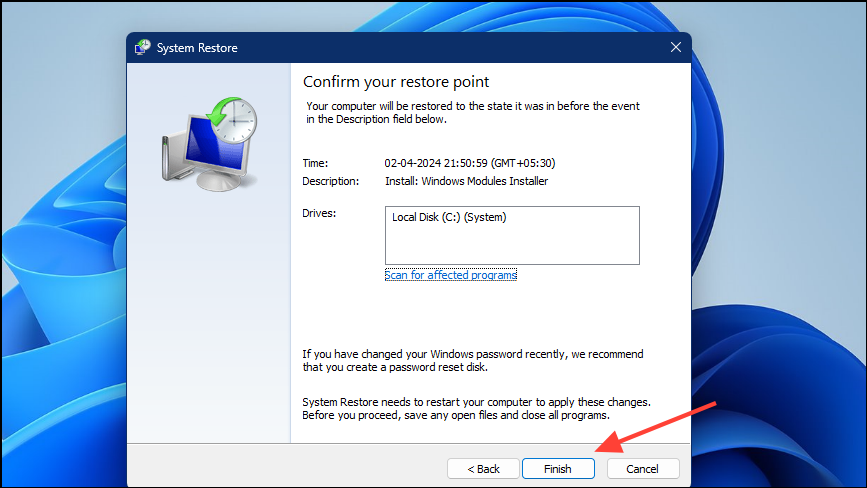Click the password reset disk recommendation text

pyautogui.click(x=473, y=360)
